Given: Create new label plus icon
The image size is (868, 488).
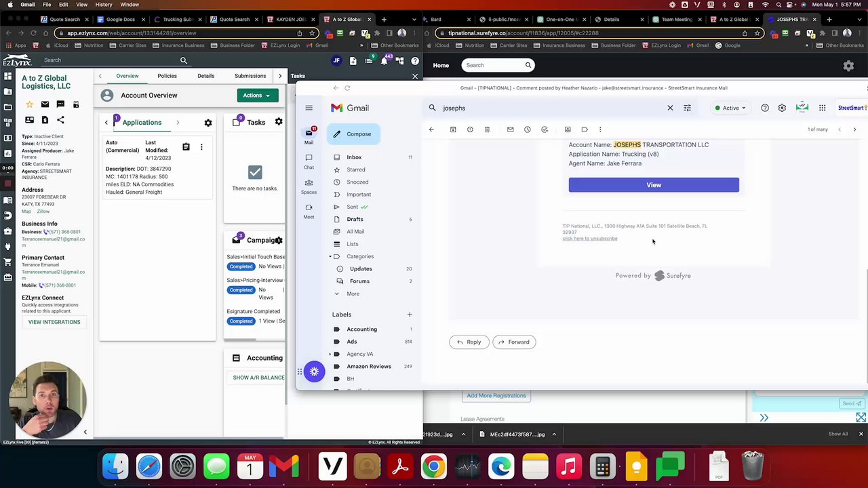Looking at the screenshot, I should 409,314.
